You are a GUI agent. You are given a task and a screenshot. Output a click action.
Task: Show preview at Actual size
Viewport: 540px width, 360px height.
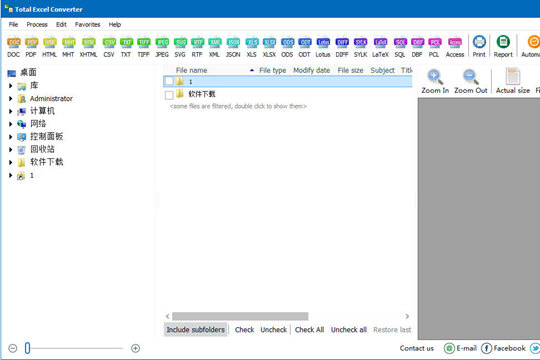point(513,81)
